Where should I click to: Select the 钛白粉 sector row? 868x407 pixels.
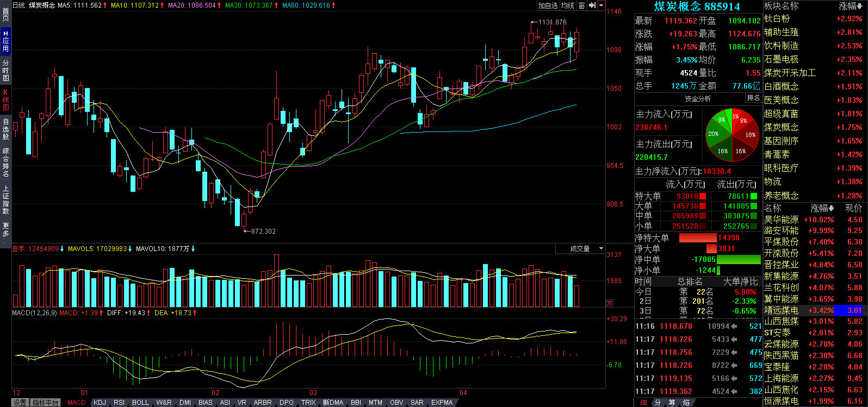click(815, 18)
